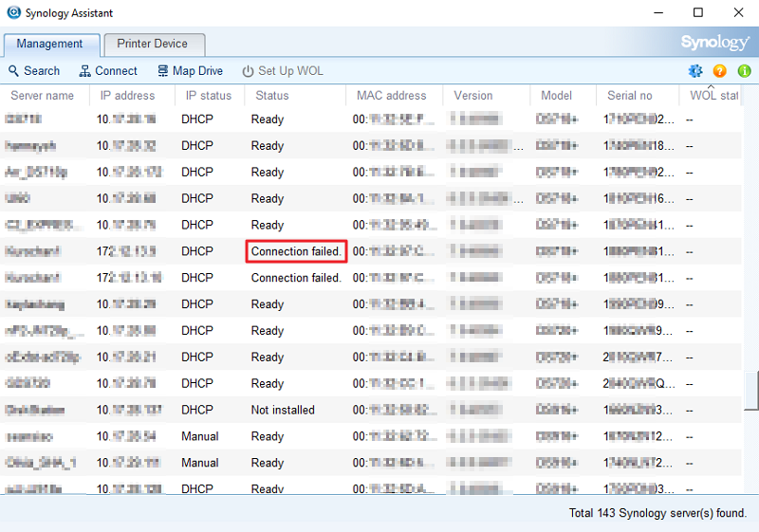Select the highlighted Connection failed server row
This screenshot has height=532, width=759.
pos(296,251)
